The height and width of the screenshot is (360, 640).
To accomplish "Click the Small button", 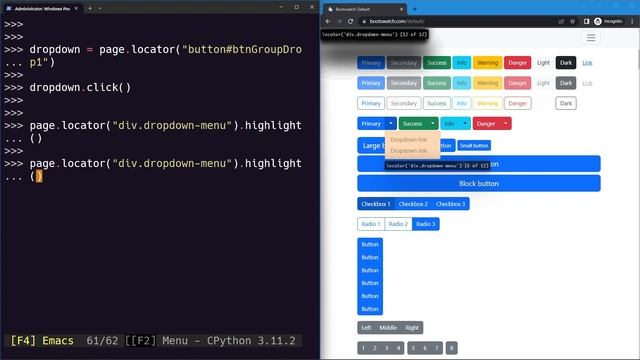I will 474,145.
